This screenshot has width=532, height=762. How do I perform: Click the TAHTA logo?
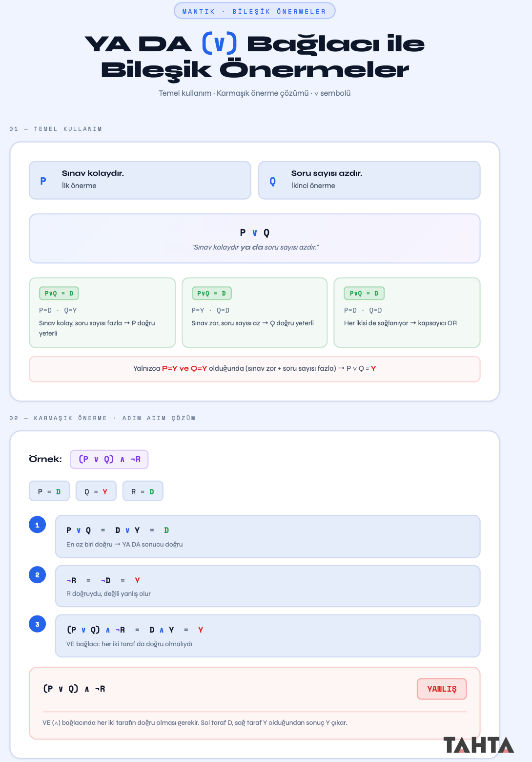click(478, 745)
